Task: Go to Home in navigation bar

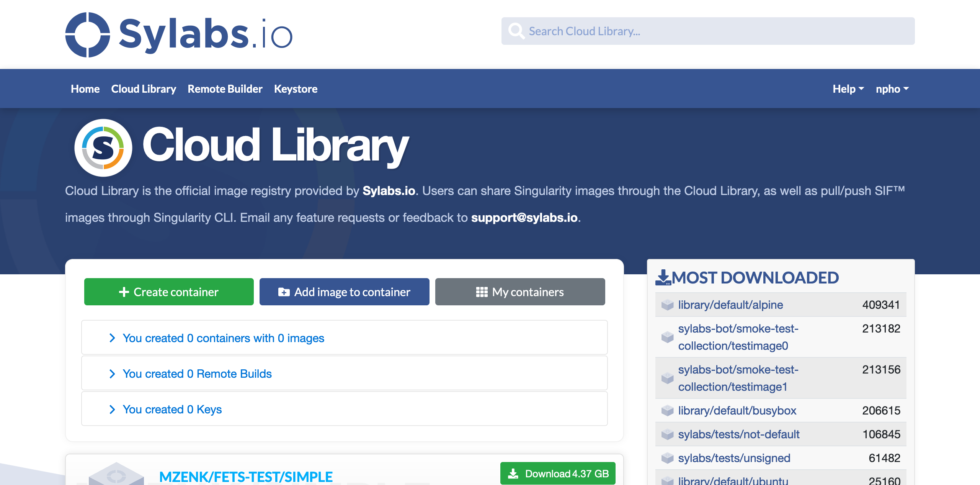Action: pyautogui.click(x=85, y=89)
